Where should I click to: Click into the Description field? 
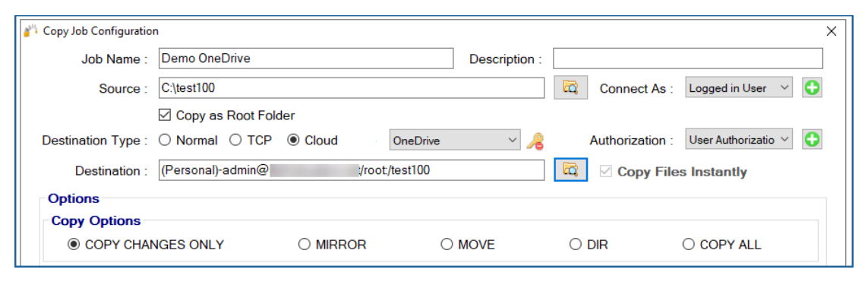(687, 59)
